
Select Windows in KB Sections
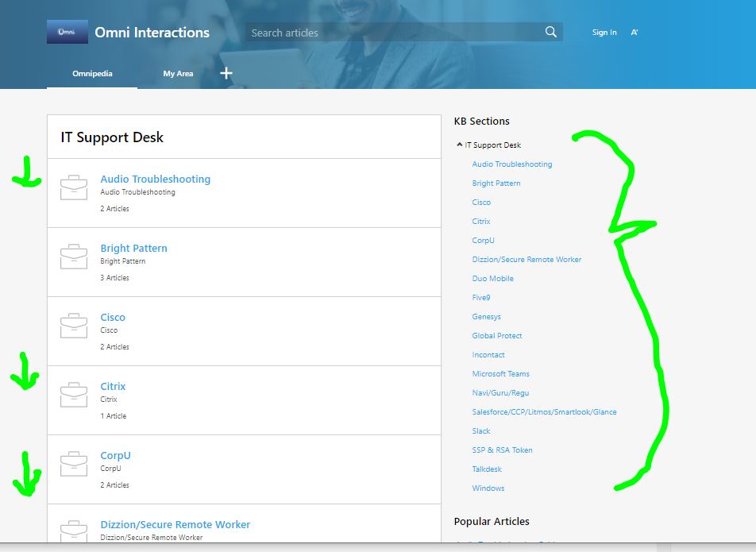[488, 488]
